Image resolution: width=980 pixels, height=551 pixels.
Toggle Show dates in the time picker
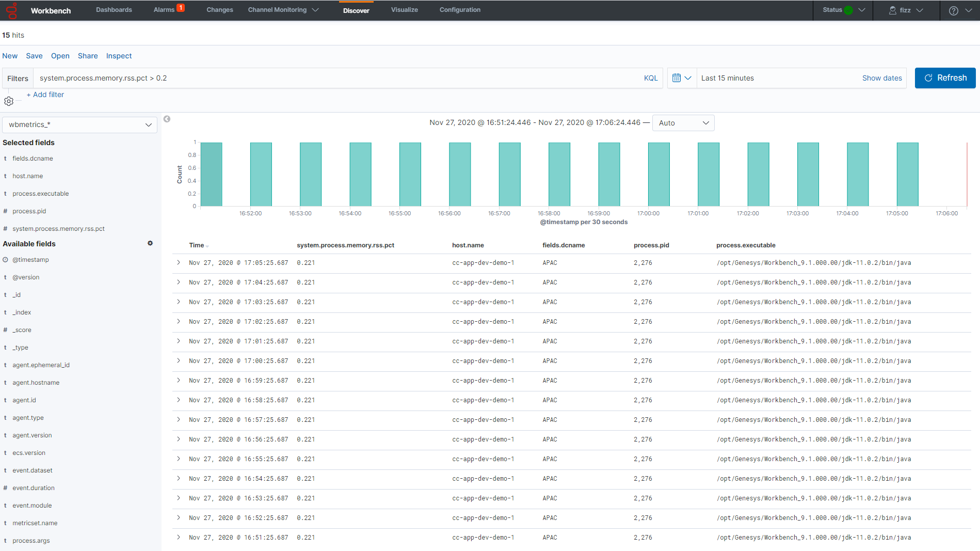pyautogui.click(x=882, y=77)
